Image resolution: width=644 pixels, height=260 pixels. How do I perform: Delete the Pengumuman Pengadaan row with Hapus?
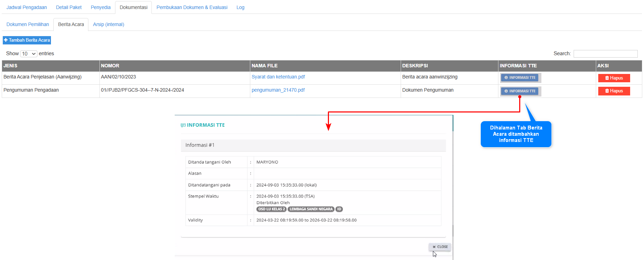click(614, 91)
